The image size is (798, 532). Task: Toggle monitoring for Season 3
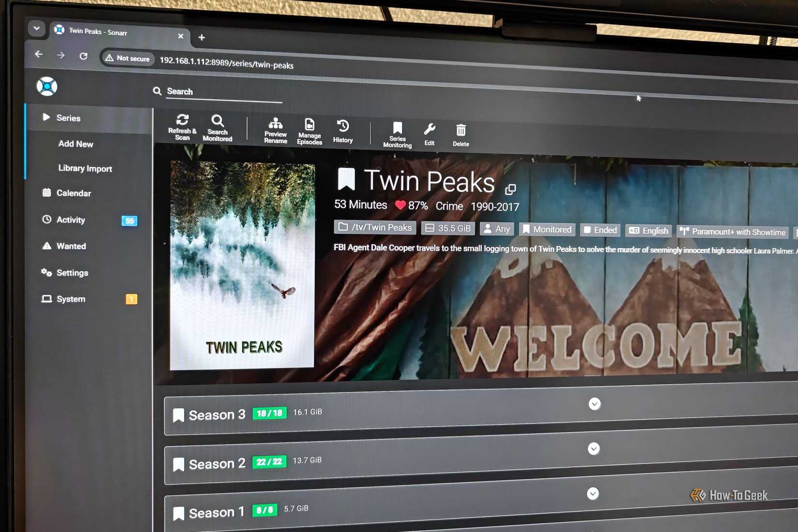coord(178,415)
